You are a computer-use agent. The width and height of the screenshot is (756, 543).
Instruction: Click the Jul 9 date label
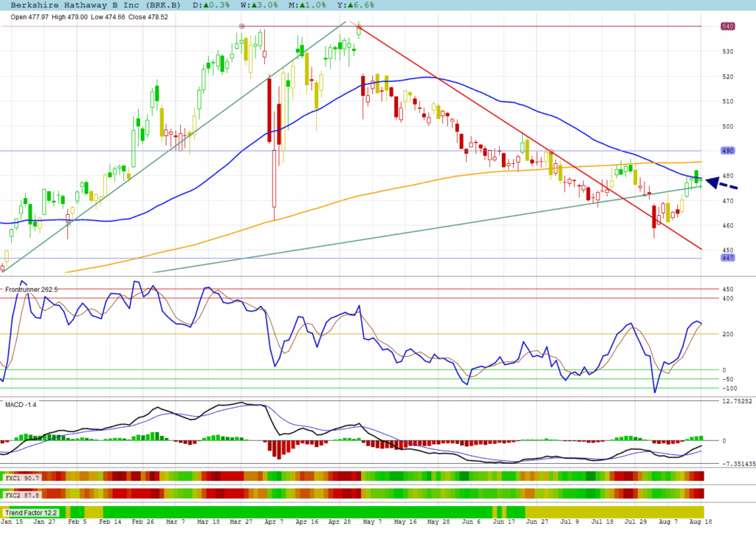(569, 522)
